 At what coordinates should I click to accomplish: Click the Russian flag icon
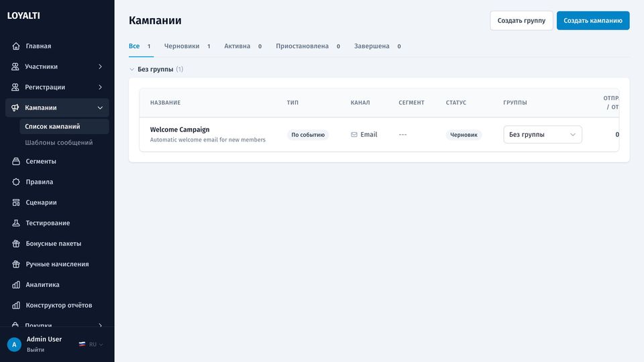point(82,345)
